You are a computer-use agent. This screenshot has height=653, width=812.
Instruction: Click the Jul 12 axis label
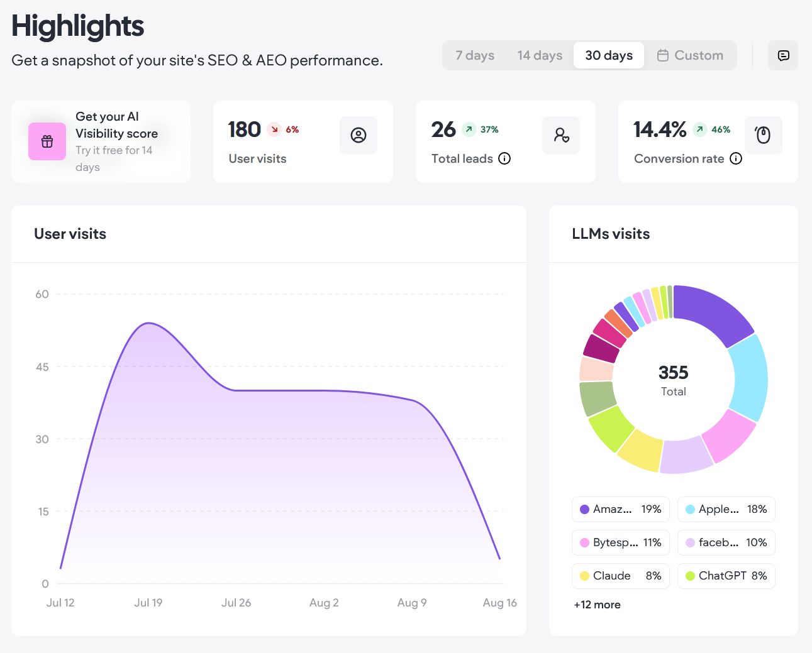60,603
